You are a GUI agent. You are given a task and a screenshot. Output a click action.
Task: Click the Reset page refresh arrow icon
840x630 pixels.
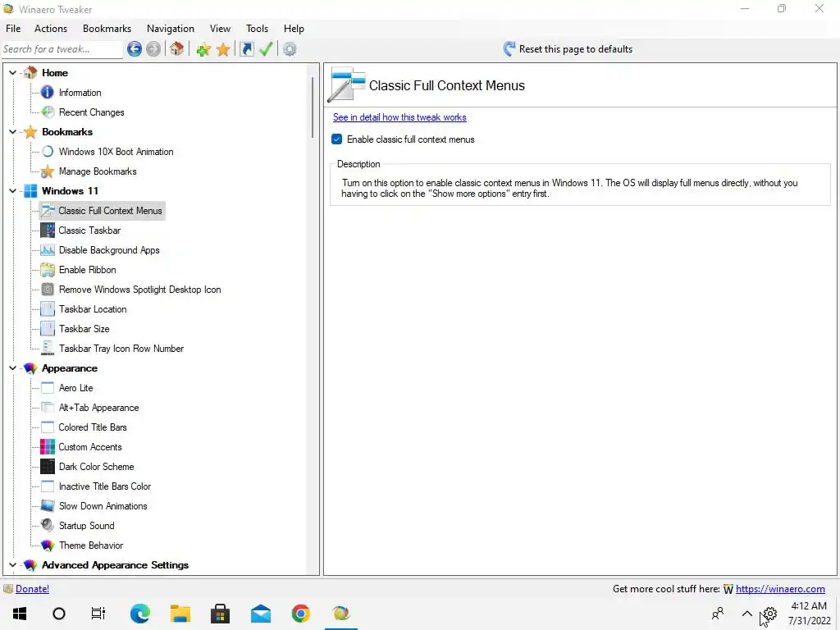click(x=509, y=49)
